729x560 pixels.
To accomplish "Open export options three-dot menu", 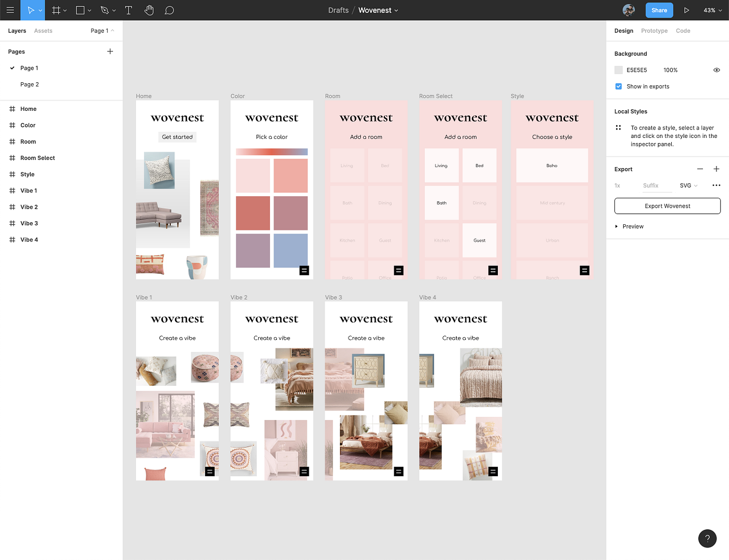I will (x=717, y=185).
